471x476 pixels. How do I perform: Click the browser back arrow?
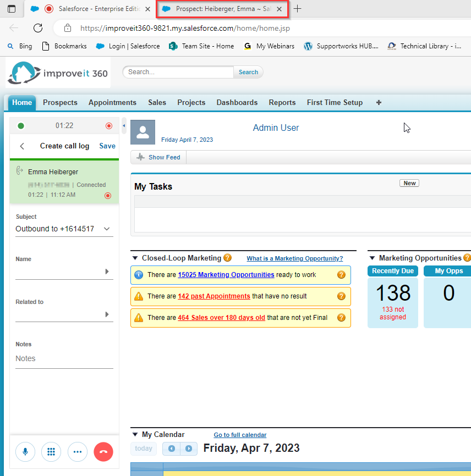[x=14, y=28]
